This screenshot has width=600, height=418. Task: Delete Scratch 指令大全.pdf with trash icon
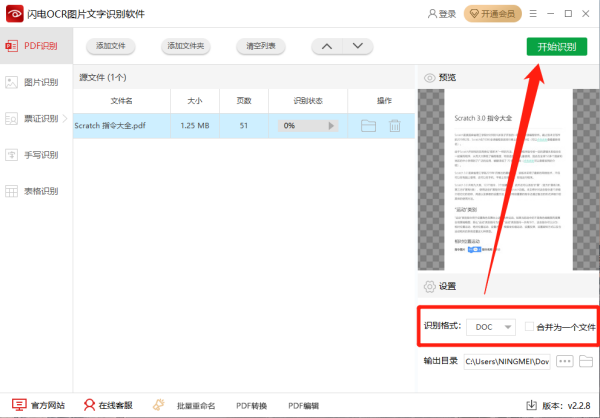coord(395,126)
